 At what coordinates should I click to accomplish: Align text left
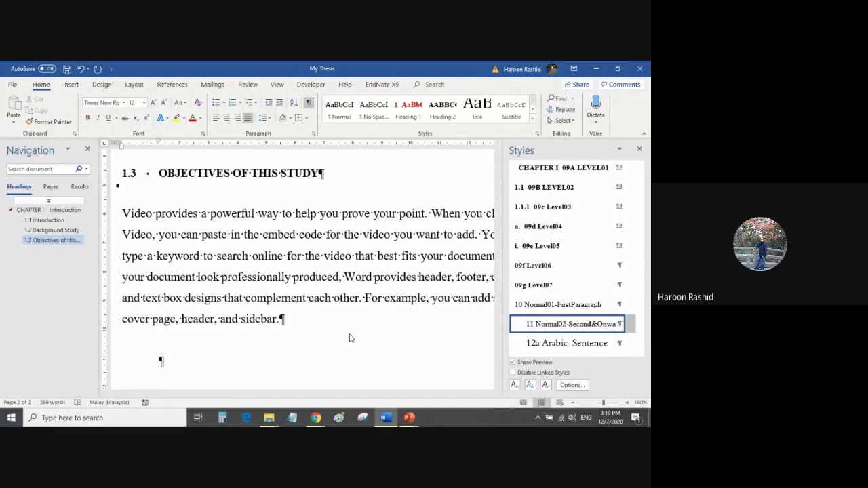tap(216, 118)
